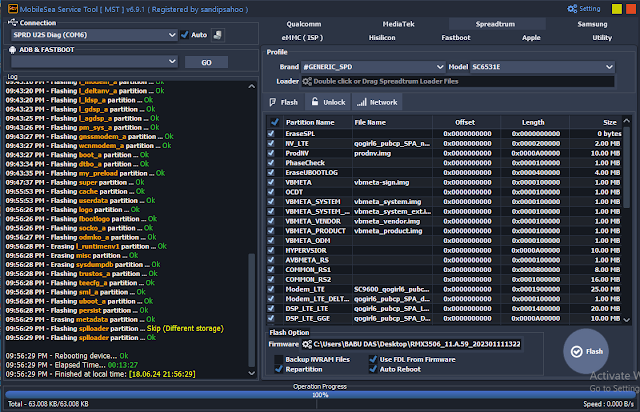
Task: Select the vbmeta-sign.img file name cell
Action: (x=382, y=183)
